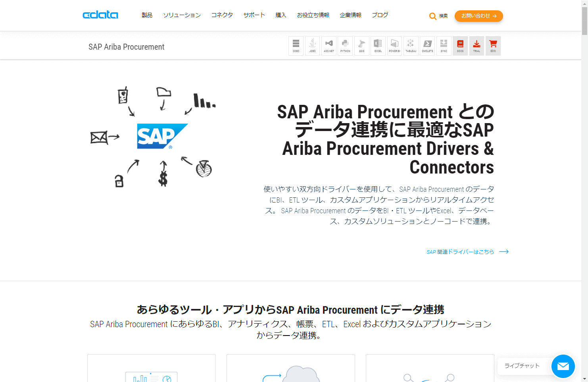This screenshot has height=382, width=588.
Task: Click the Trial download icon
Action: point(477,46)
